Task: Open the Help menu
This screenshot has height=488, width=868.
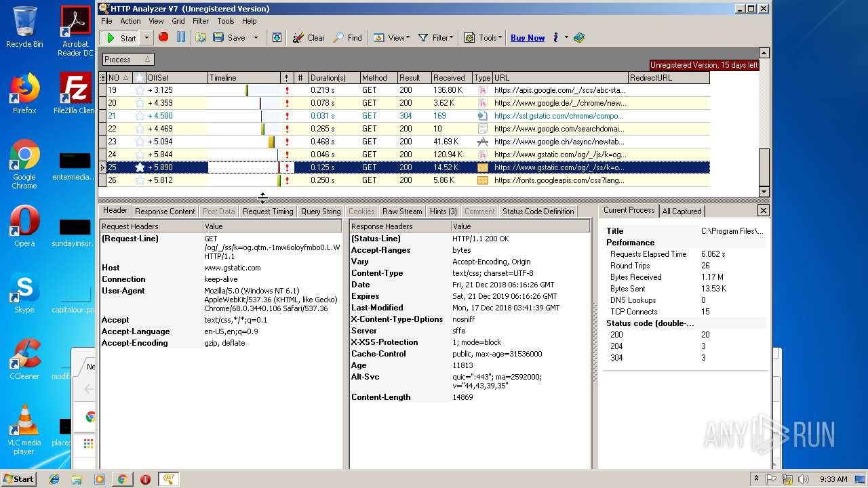Action: 250,21
